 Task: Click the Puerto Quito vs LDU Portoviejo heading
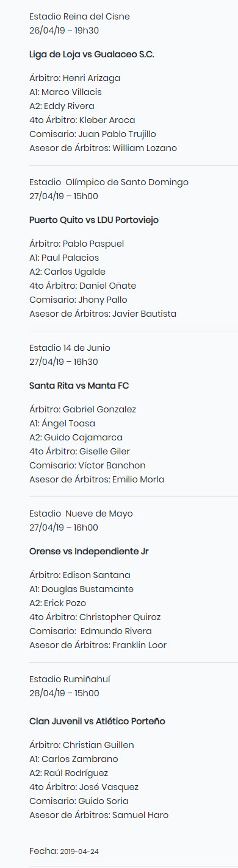(94, 220)
